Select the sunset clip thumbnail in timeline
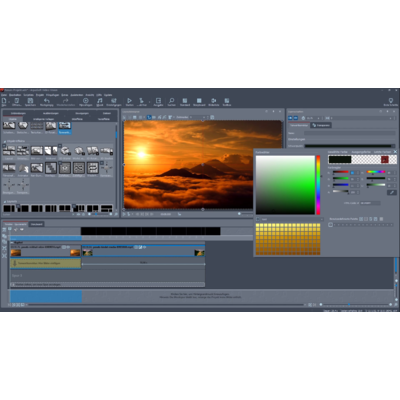The width and height of the screenshot is (400, 400). tap(16, 253)
